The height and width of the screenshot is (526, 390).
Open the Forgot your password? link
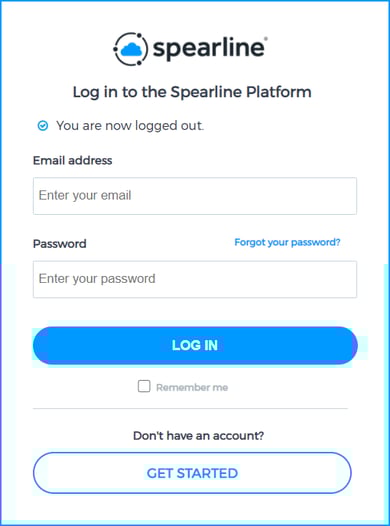(x=287, y=242)
